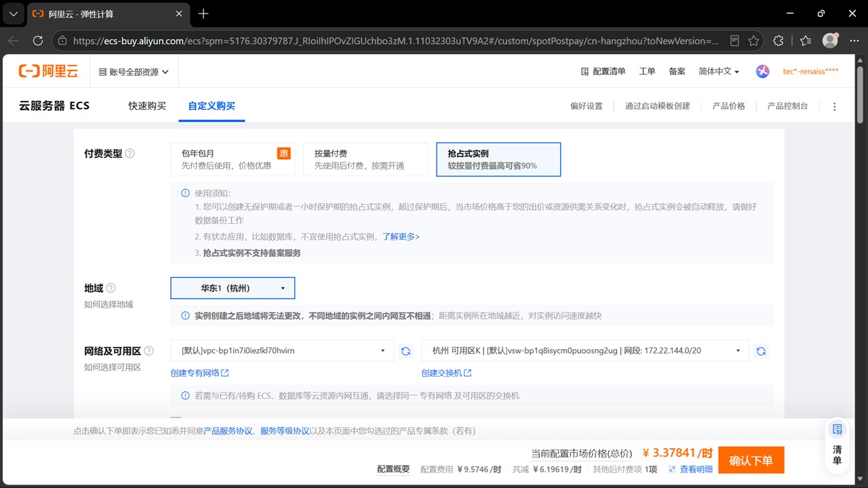
Task: Open the reader view icon in address bar
Action: click(x=734, y=41)
